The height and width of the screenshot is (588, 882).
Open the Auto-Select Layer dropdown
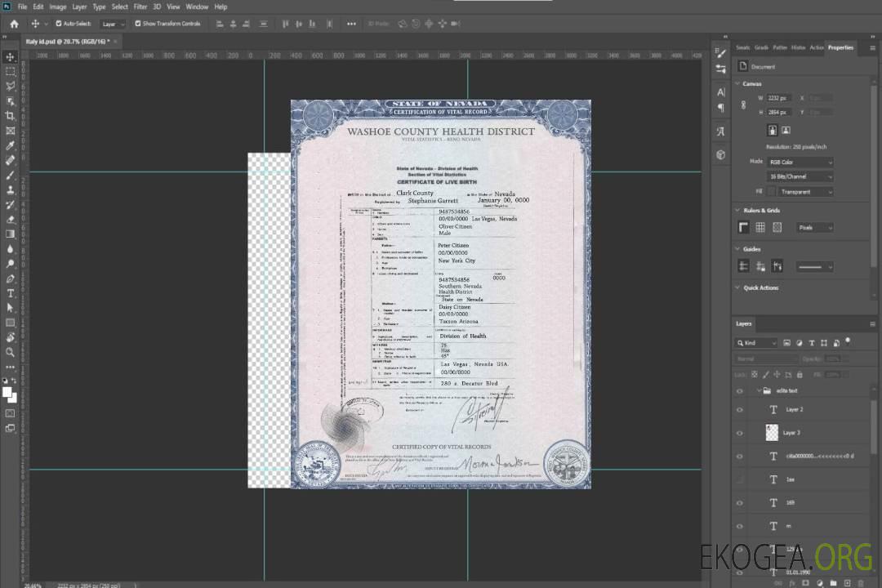point(113,24)
